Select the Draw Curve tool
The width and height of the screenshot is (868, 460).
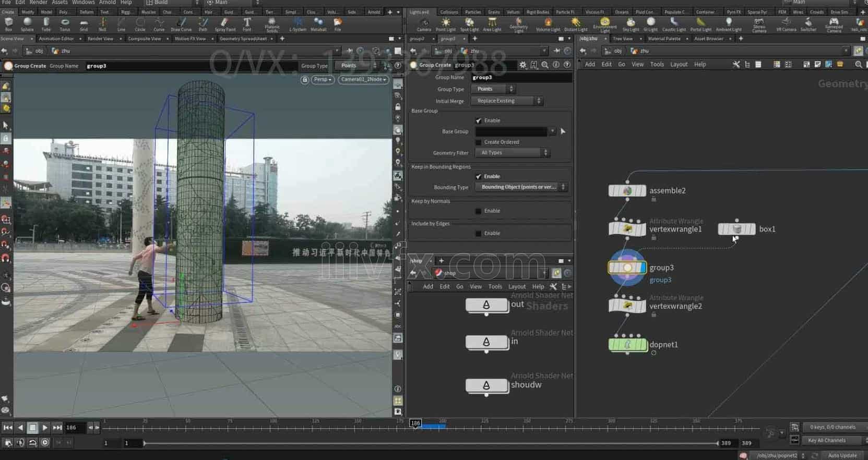181,24
